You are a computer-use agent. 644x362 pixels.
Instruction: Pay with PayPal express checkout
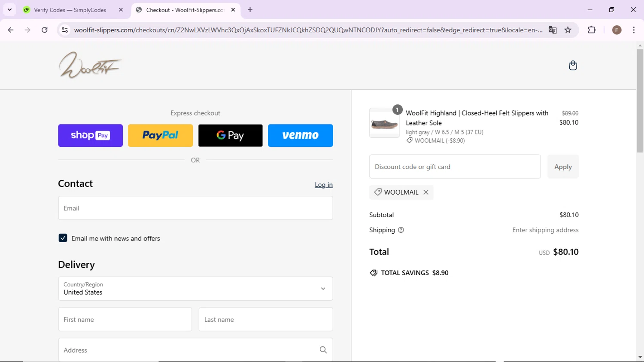(x=161, y=135)
